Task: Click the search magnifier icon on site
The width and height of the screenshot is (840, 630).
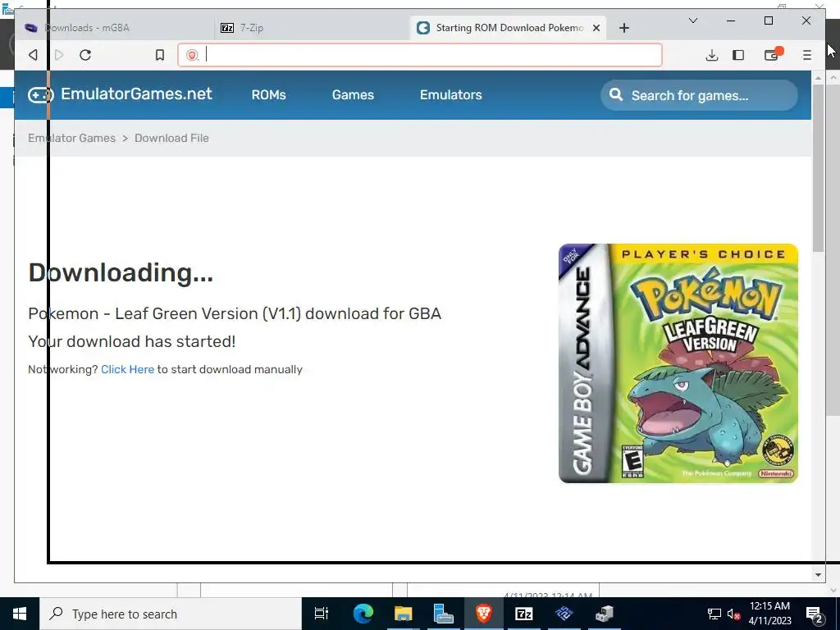Action: [x=616, y=95]
